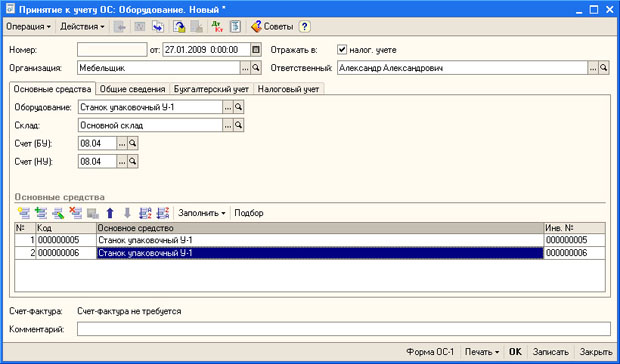The width and height of the screenshot is (620, 364).
Task: Click the date field 27.01.2009
Action: 206,50
